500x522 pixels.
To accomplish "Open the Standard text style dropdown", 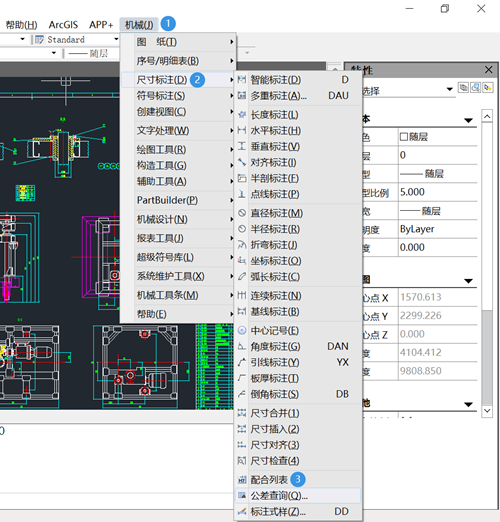I will click(116, 39).
